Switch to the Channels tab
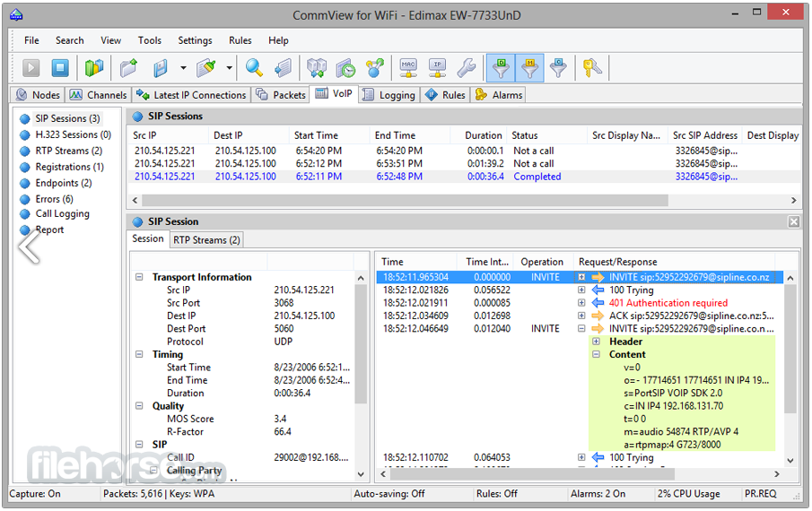The height and width of the screenshot is (511, 812). pyautogui.click(x=98, y=95)
